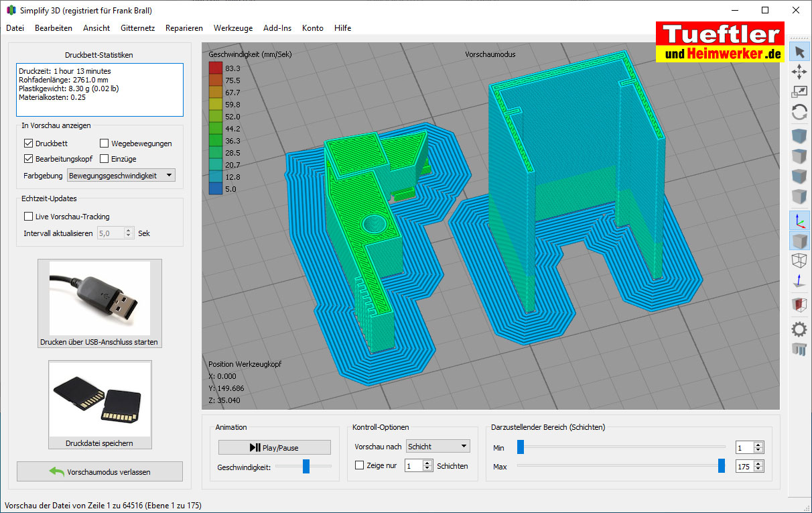Toggle the surface normals display
The width and height of the screenshot is (812, 513).
(x=799, y=281)
